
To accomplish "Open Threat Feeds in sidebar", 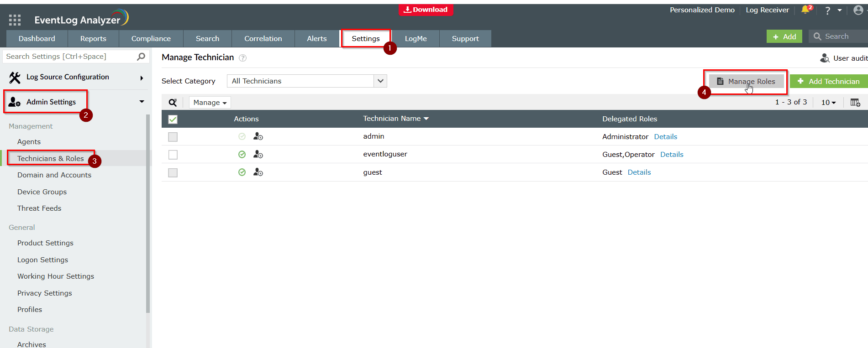I will (39, 208).
